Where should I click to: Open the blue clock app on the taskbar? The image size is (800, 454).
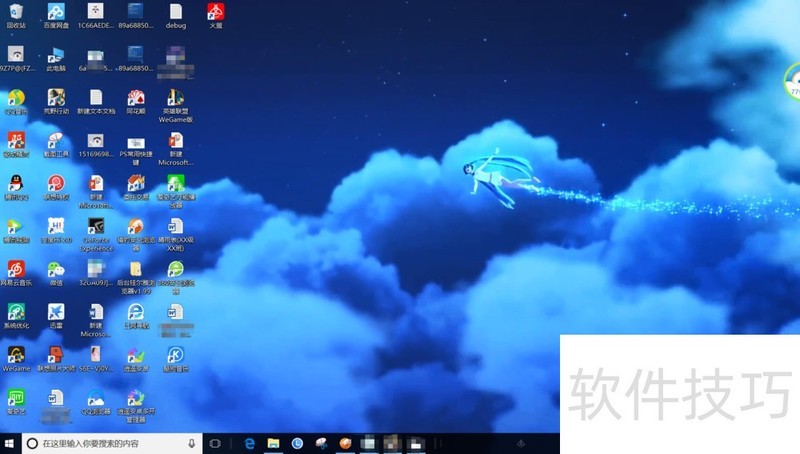pyautogui.click(x=297, y=443)
